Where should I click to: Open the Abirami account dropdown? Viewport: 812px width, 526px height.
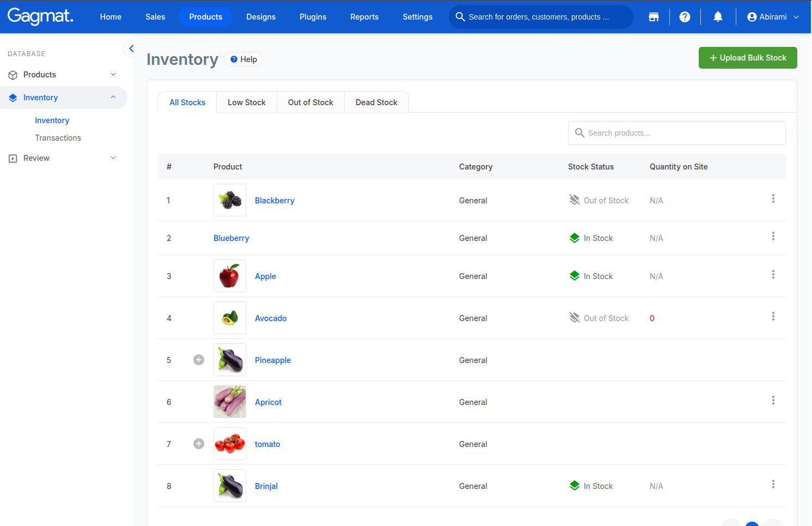tap(773, 17)
